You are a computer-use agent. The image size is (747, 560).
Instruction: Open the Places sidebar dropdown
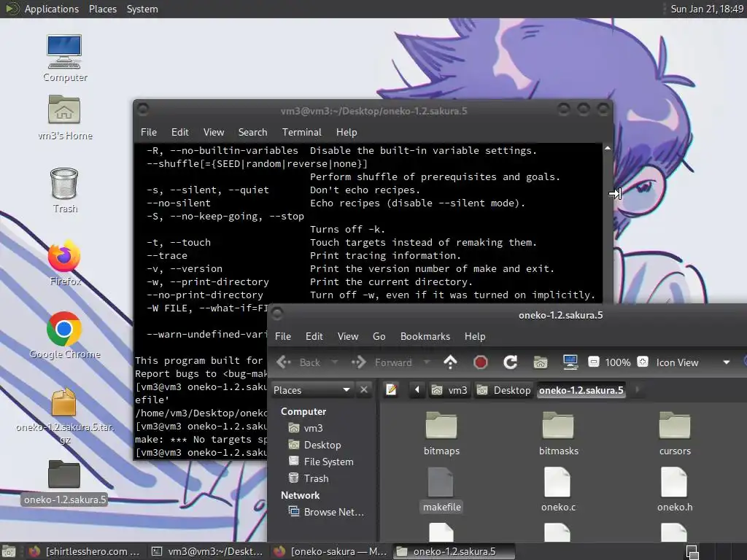[312, 390]
